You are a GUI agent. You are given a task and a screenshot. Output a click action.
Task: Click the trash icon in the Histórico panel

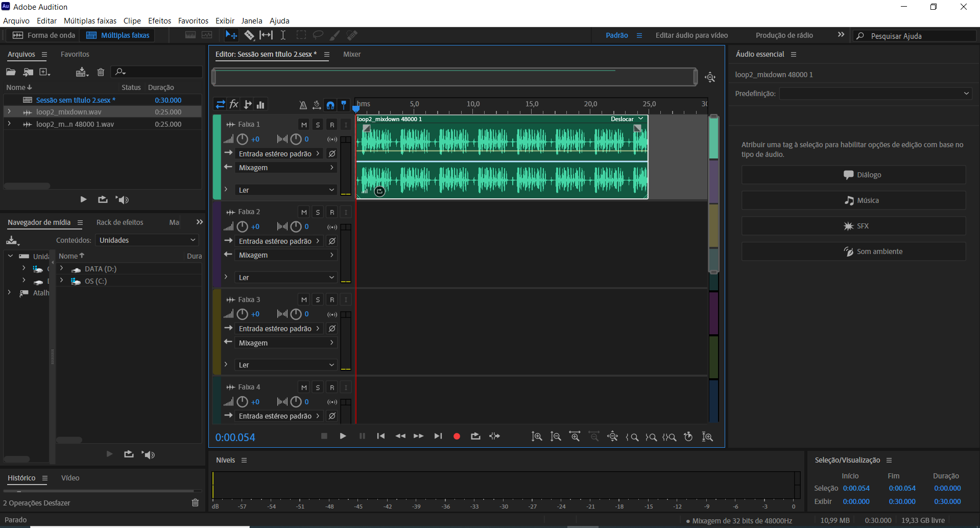pos(195,503)
